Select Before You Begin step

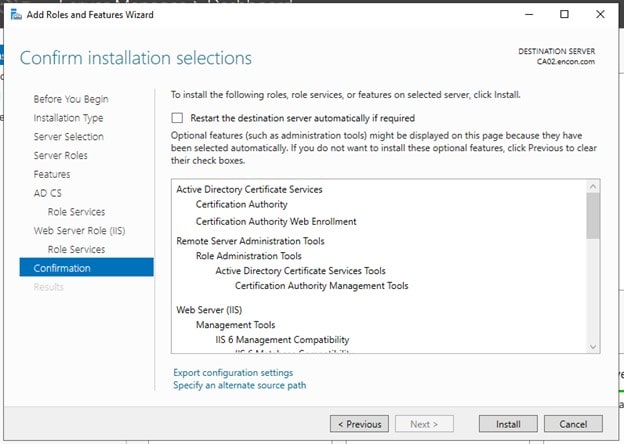click(71, 99)
